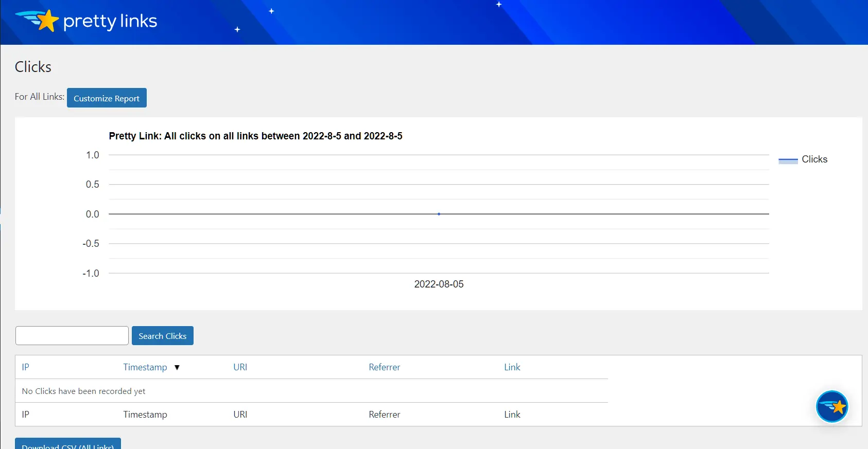The width and height of the screenshot is (868, 449).
Task: Sort table by URI column header
Action: [x=240, y=367]
